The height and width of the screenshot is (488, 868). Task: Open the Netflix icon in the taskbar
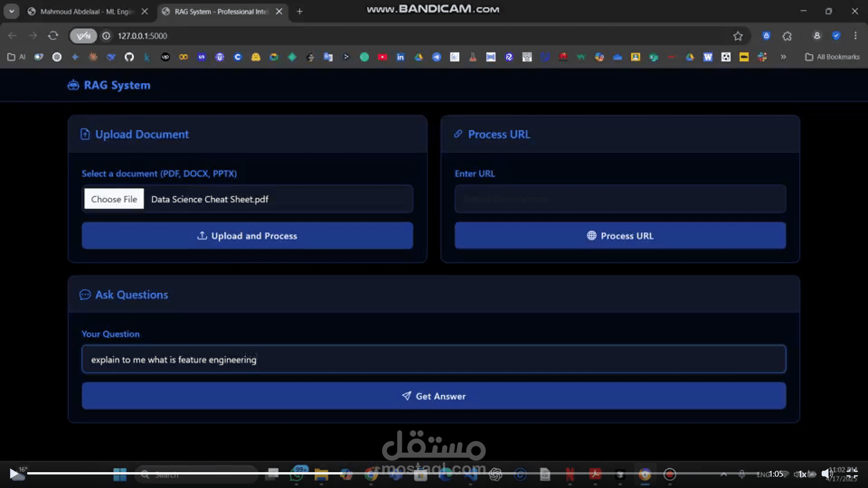pyautogui.click(x=570, y=474)
